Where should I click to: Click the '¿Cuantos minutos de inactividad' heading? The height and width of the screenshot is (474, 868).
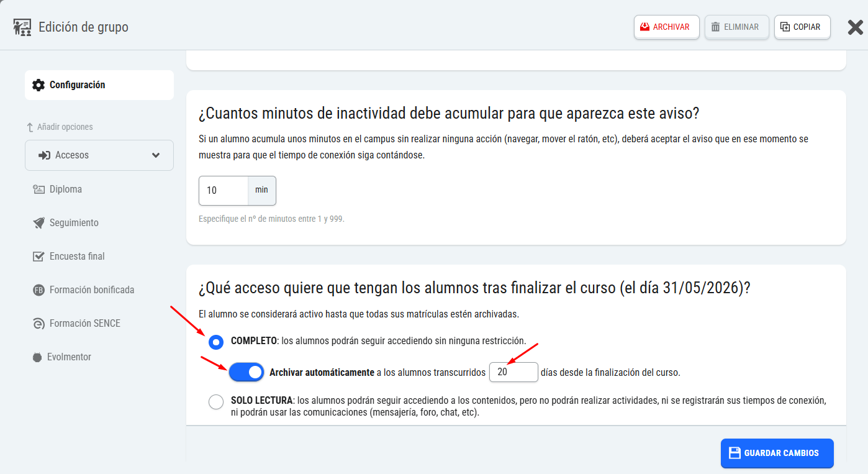pos(449,114)
